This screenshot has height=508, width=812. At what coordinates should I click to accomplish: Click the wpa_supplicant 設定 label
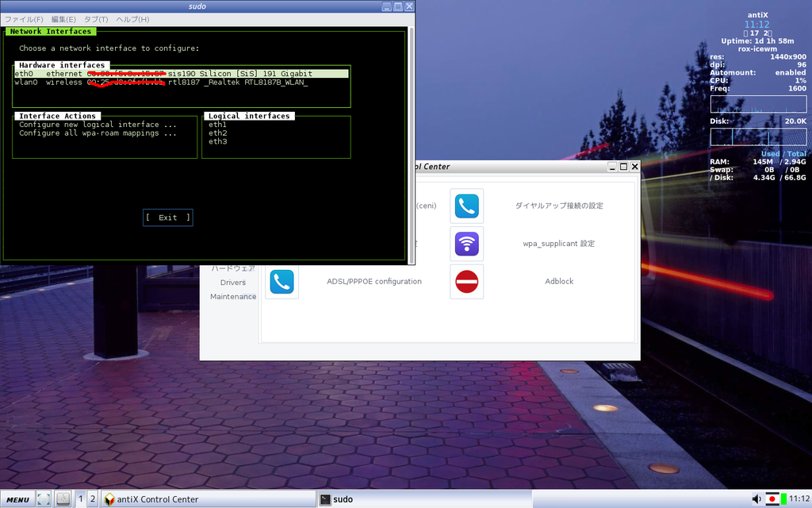[559, 244]
